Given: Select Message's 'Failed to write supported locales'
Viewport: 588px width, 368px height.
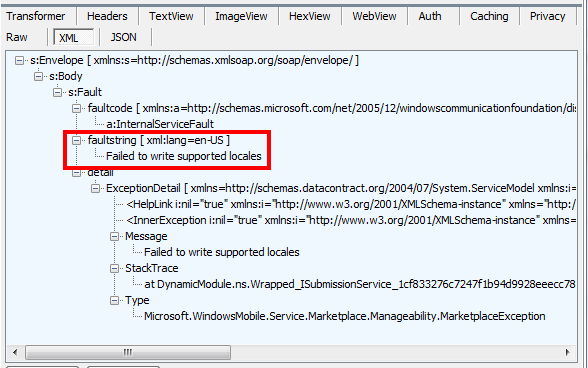Looking at the screenshot, I should [222, 252].
